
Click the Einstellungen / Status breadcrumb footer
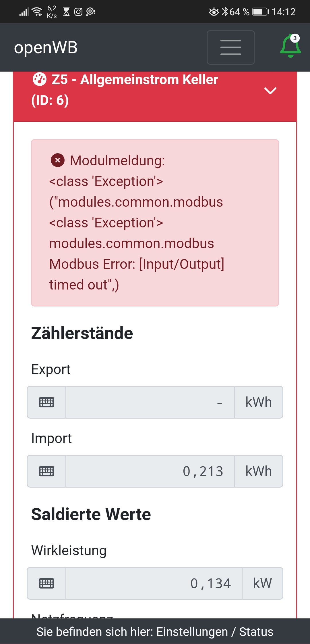155,632
